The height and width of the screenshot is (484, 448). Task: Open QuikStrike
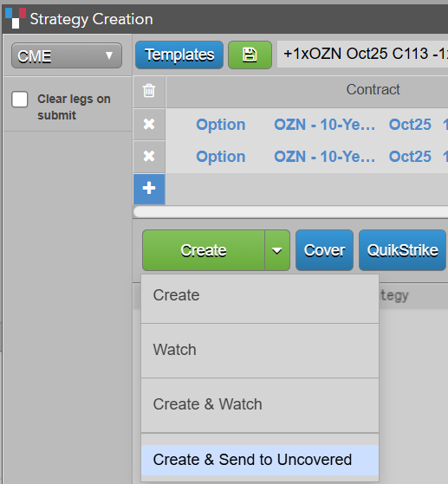click(403, 250)
